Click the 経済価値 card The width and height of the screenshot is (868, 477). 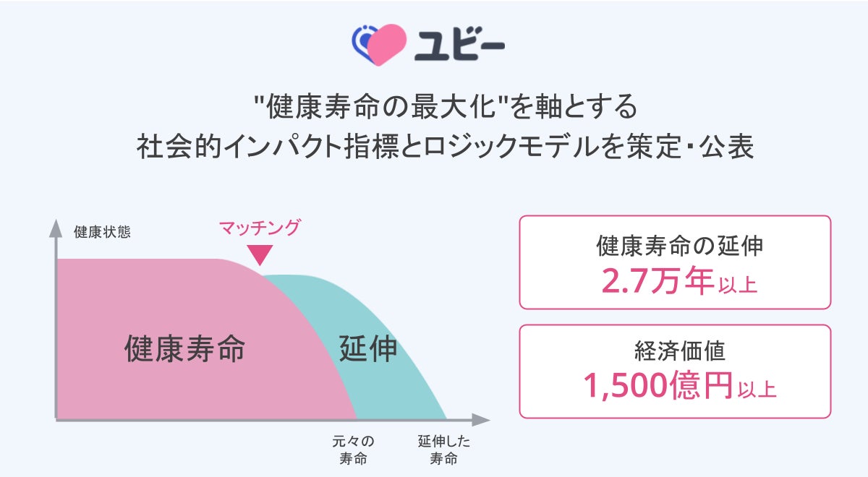[x=675, y=371]
